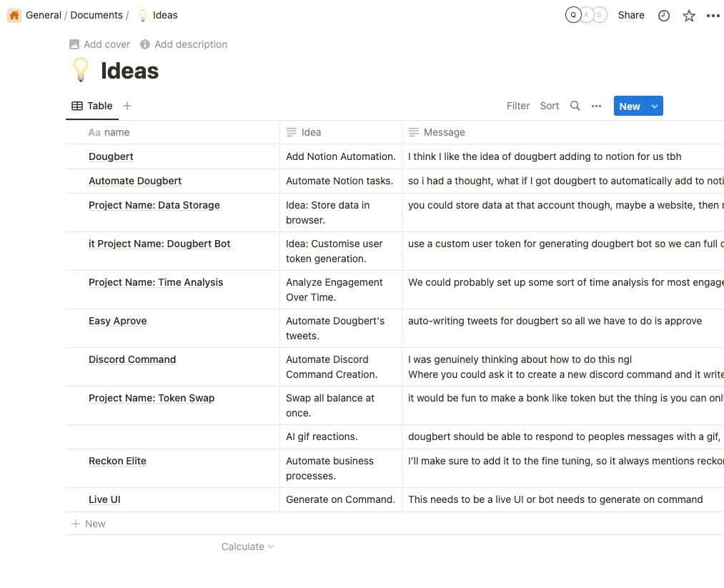
Task: Add a new row with New at table bottom
Action: coord(88,524)
